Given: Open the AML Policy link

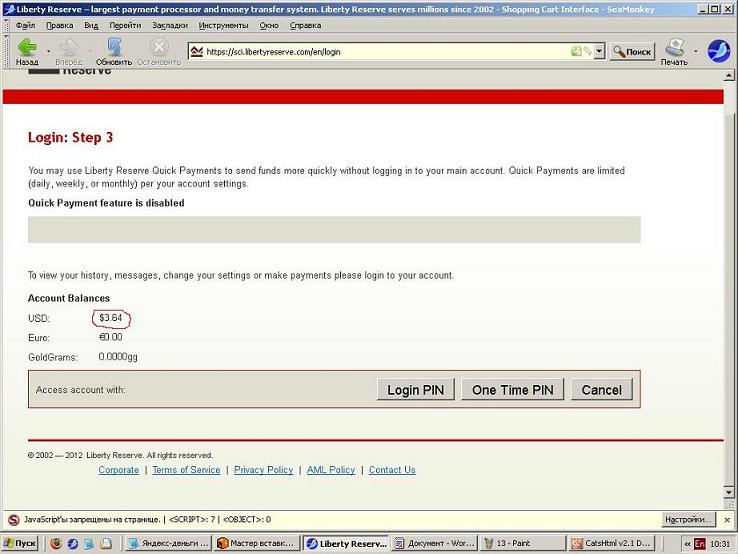Looking at the screenshot, I should (331, 470).
